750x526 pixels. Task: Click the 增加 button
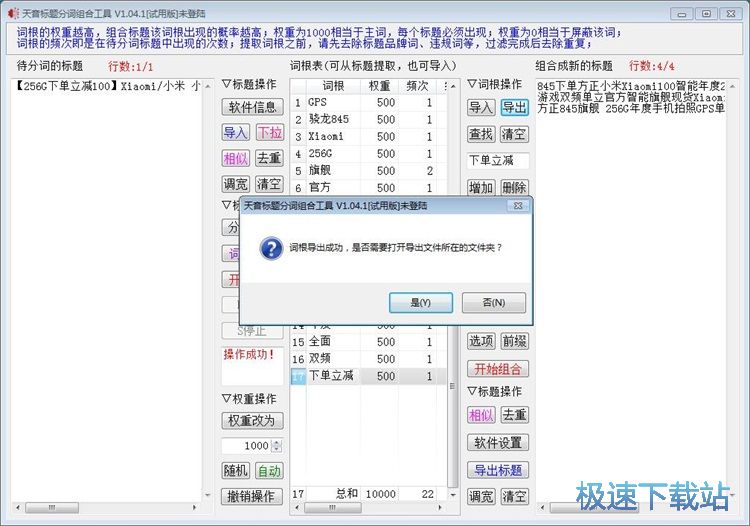(480, 187)
